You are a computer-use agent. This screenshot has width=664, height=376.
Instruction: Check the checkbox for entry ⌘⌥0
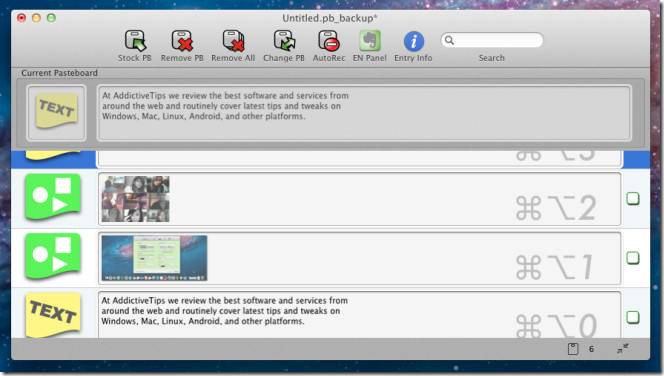[x=633, y=317]
